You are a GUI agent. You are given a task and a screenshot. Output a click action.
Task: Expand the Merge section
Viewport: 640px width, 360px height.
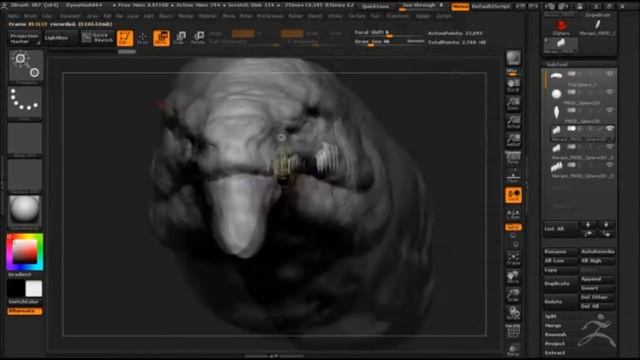coord(553,326)
